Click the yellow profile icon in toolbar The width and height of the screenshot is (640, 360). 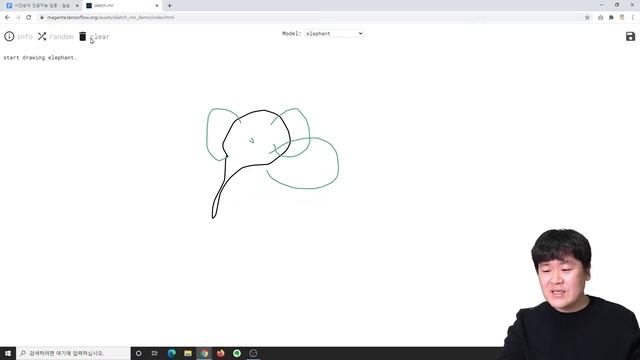[622, 17]
